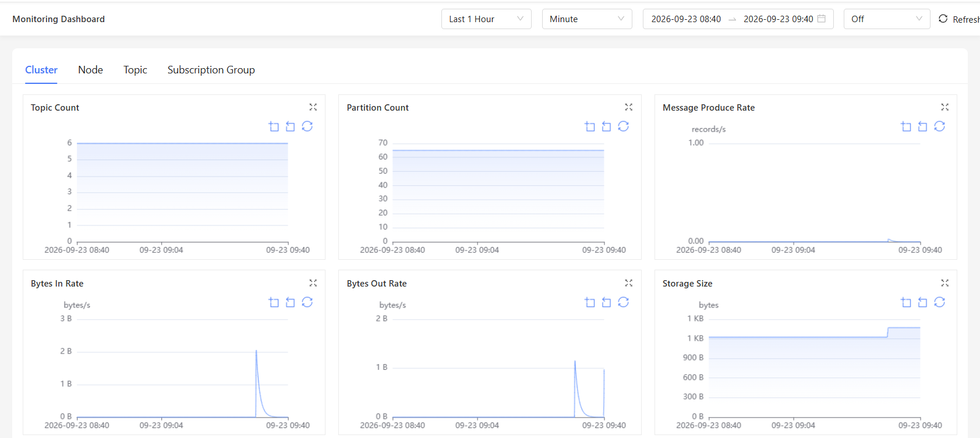Undo zoom on the Storage Size chart
This screenshot has width=980, height=438.
click(923, 302)
